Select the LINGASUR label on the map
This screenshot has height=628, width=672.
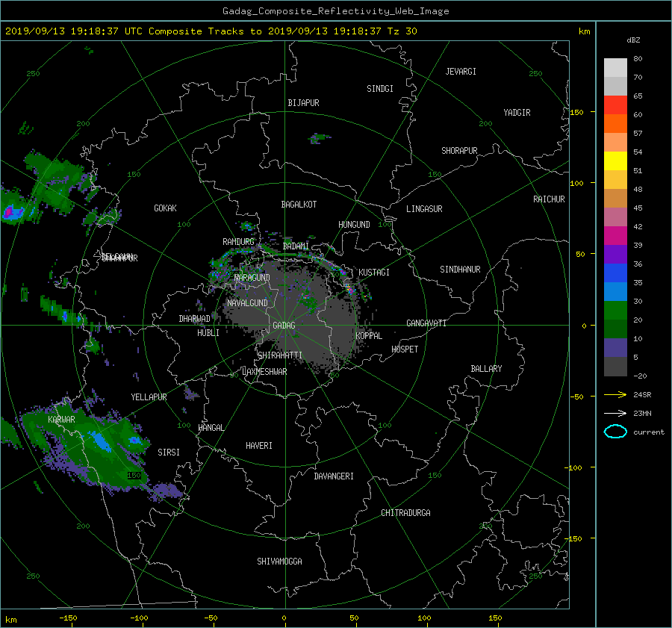pyautogui.click(x=424, y=209)
